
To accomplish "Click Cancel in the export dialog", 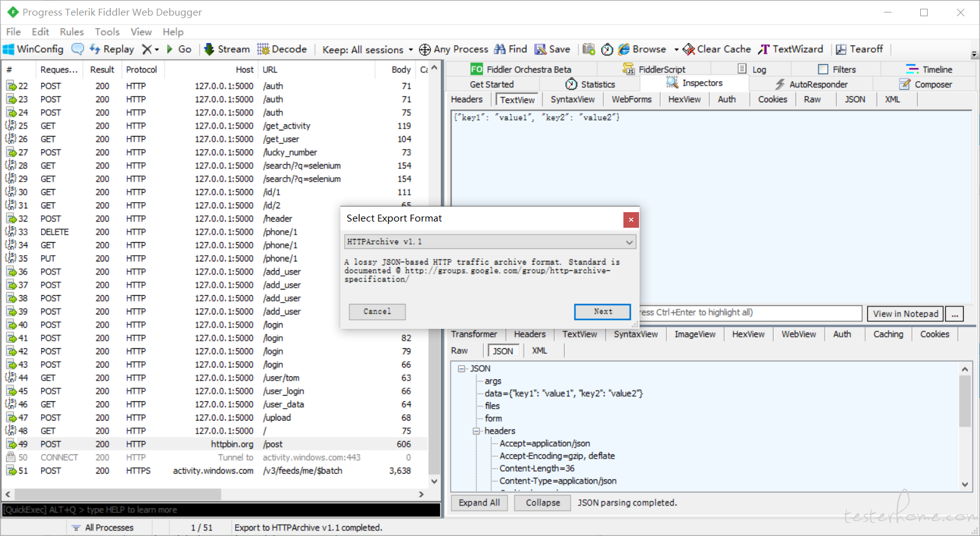I will pos(377,311).
